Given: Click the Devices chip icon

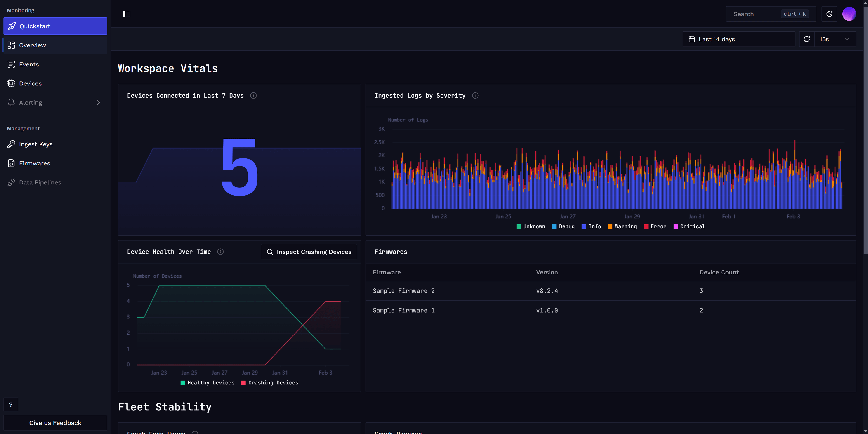Looking at the screenshot, I should (11, 83).
